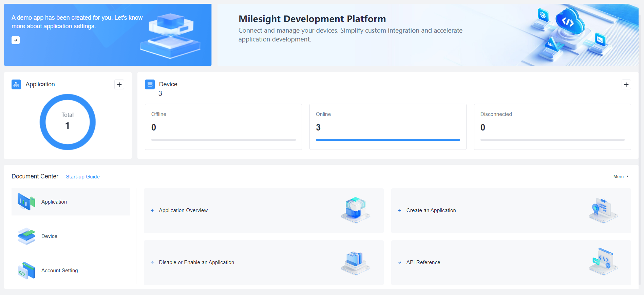Click the Disconnected devices progress bar
Viewport: 644px width, 295px height.
552,140
